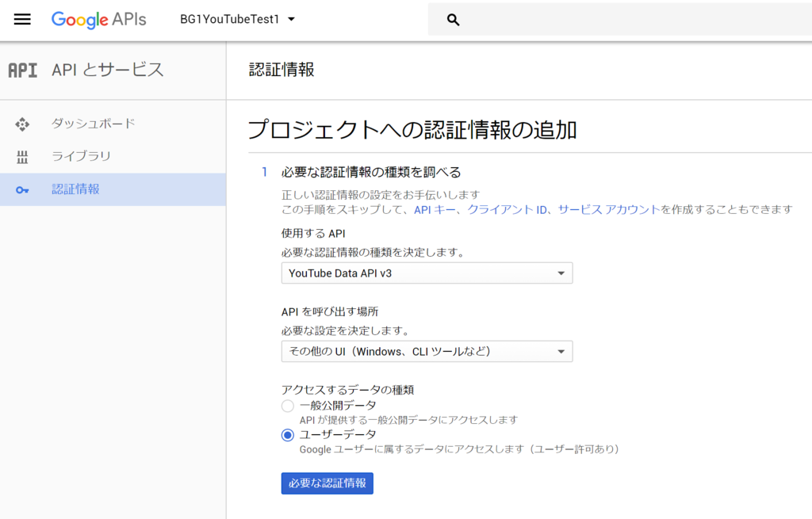Click the API を呼び出す場所 label
Screen dimensions: 812x519
pyautogui.click(x=330, y=311)
